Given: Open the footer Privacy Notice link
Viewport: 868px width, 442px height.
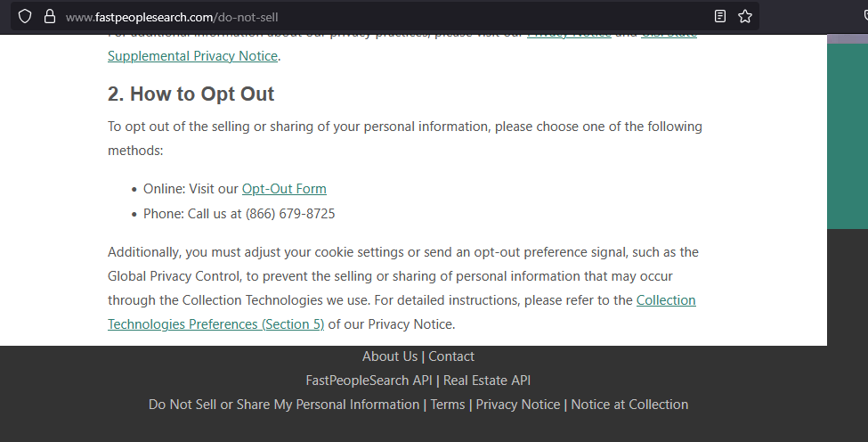Looking at the screenshot, I should [518, 405].
